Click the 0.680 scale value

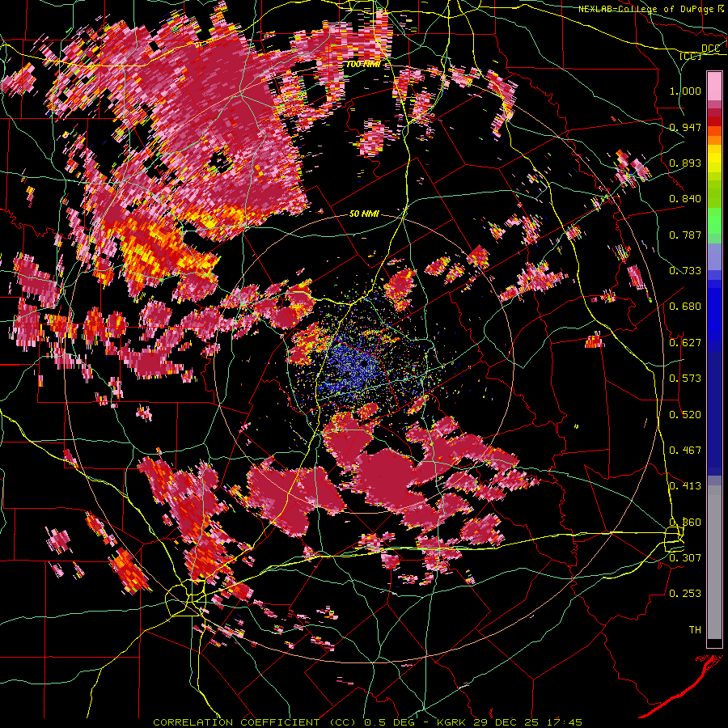point(685,307)
